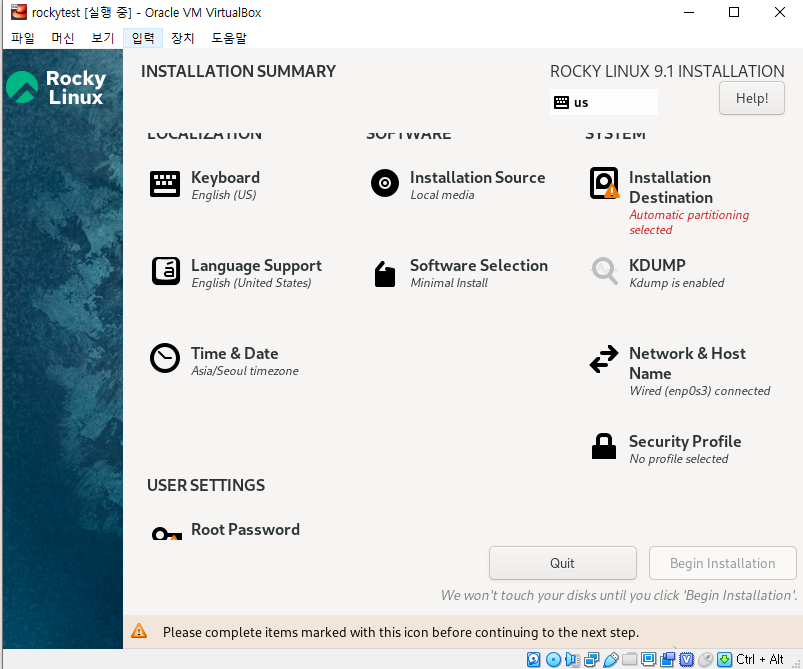Open Root Password key icon

(166, 534)
